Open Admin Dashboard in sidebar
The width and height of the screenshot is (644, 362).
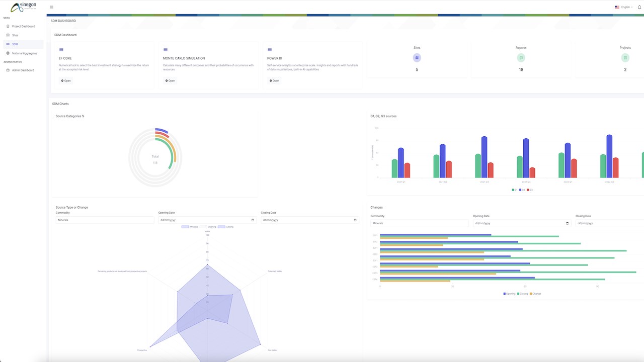pyautogui.click(x=23, y=70)
